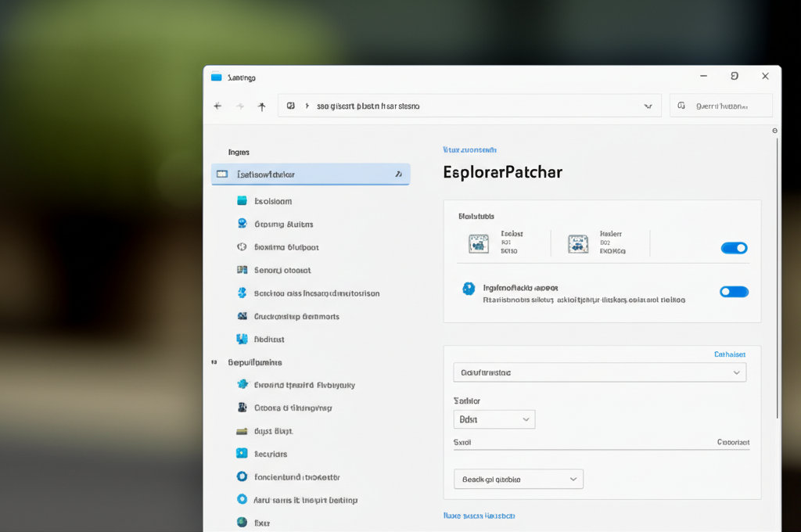Open the bottom dropdown in lower card
The image size is (801, 532).
tap(518, 479)
